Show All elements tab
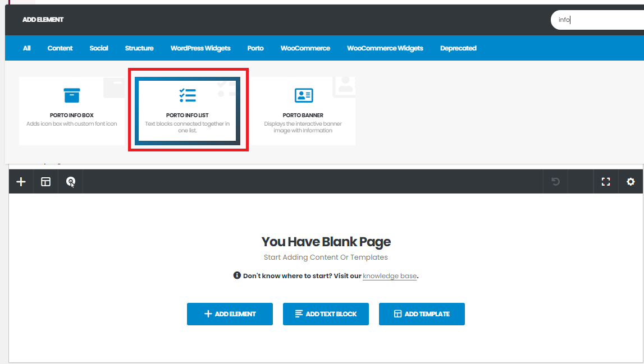 tap(27, 48)
